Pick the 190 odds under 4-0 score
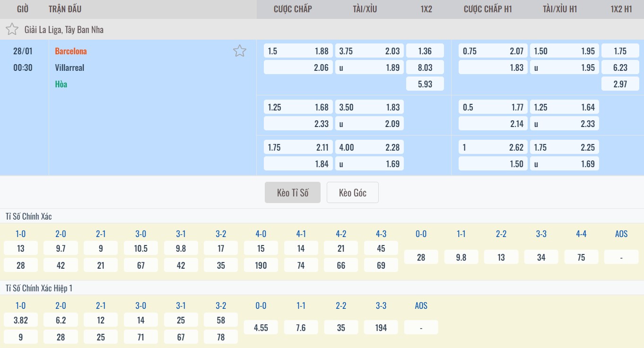This screenshot has height=348, width=644. pos(261,265)
